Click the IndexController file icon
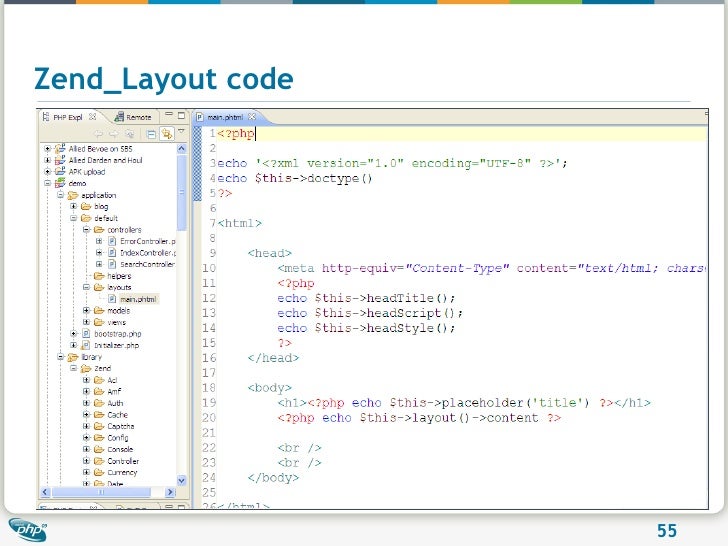Screen dimensions: 728x546 (112, 253)
